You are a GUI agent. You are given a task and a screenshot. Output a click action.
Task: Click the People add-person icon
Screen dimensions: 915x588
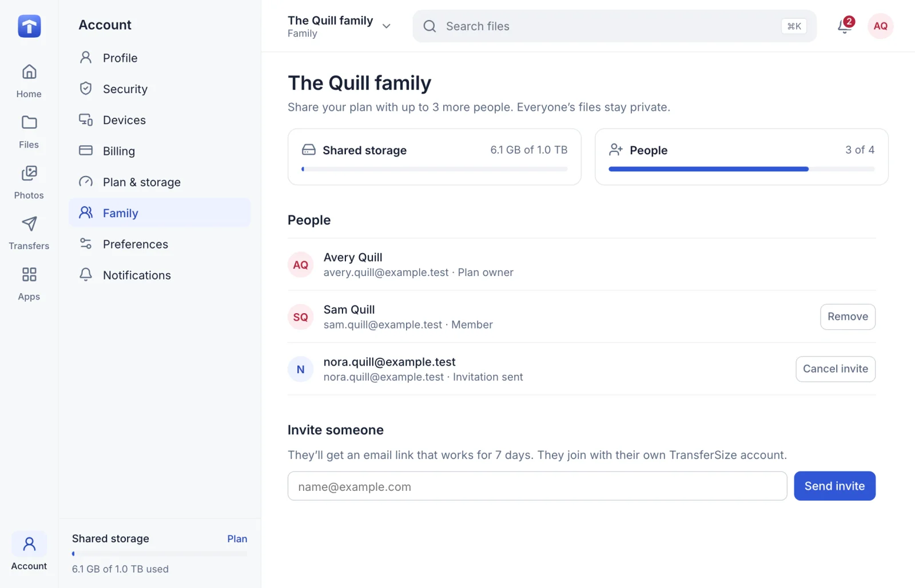(x=616, y=150)
